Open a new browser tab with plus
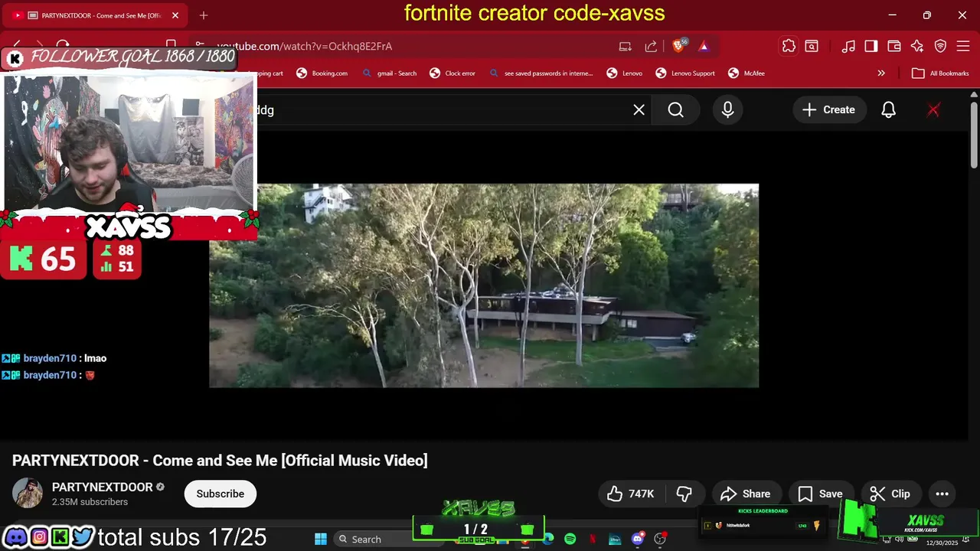The height and width of the screenshot is (551, 980). (204, 15)
